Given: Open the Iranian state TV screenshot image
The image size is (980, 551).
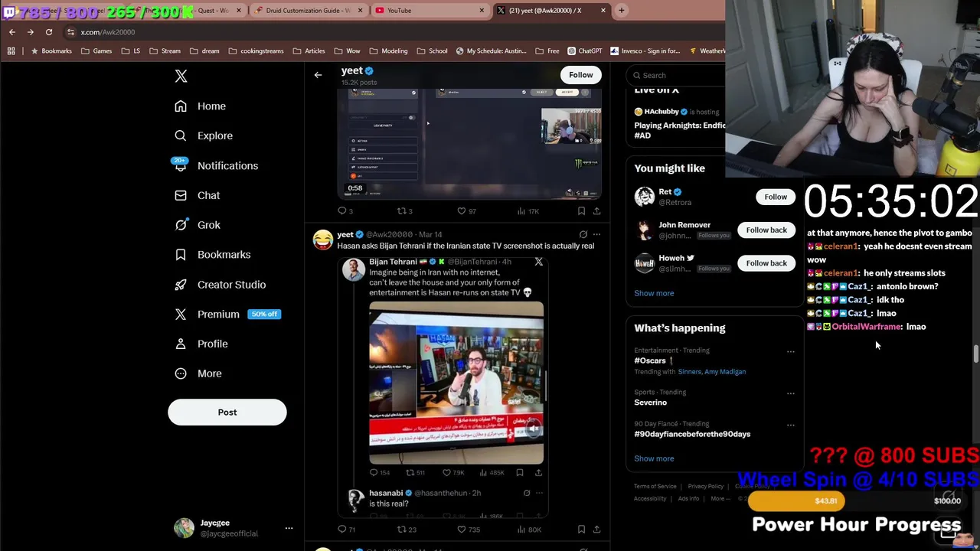Looking at the screenshot, I should click(x=456, y=383).
